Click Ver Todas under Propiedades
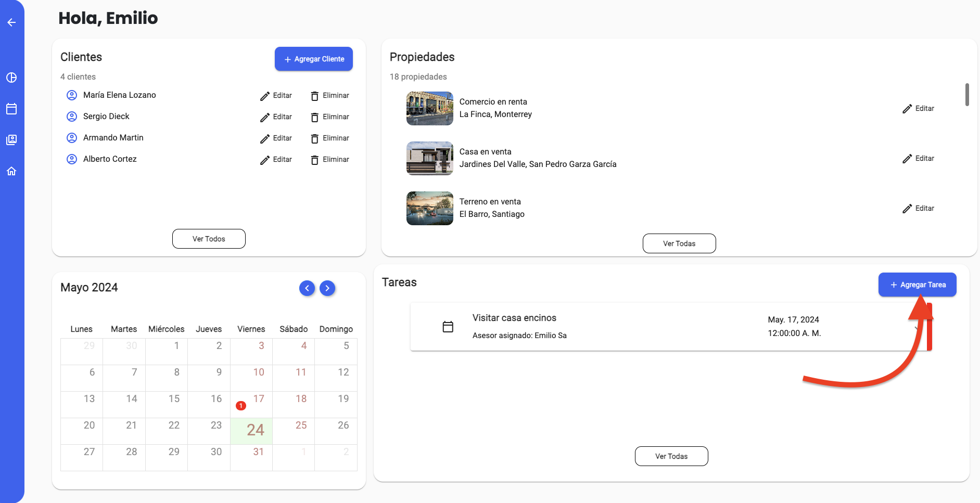Image resolution: width=980 pixels, height=503 pixels. click(x=679, y=243)
